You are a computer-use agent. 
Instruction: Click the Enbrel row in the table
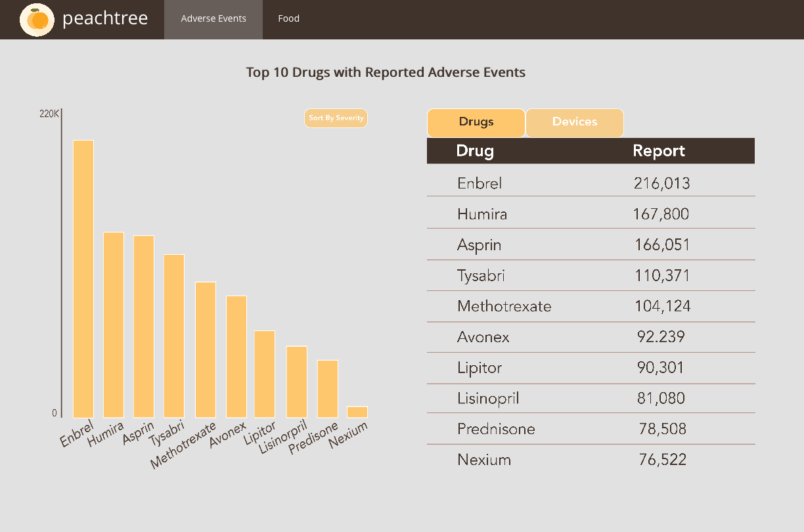click(x=591, y=181)
